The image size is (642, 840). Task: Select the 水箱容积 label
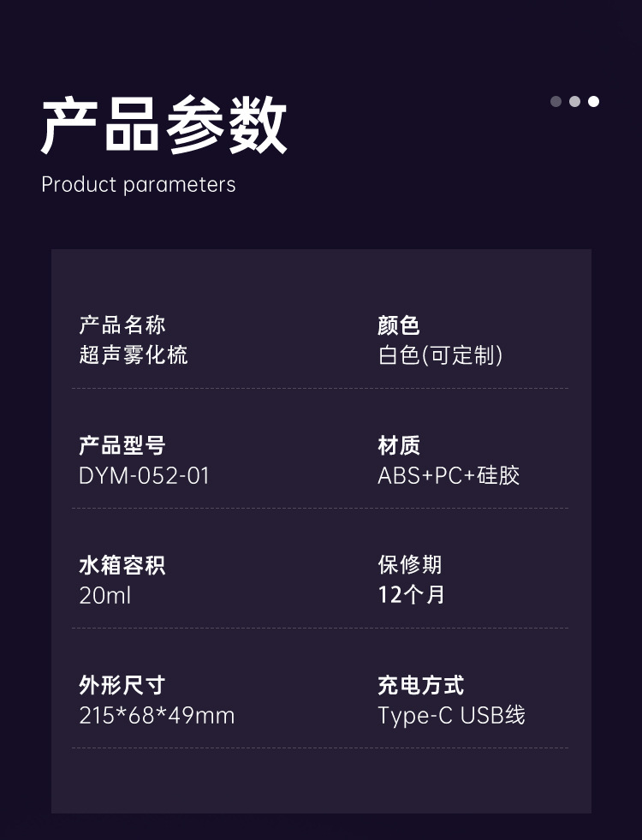click(x=122, y=565)
